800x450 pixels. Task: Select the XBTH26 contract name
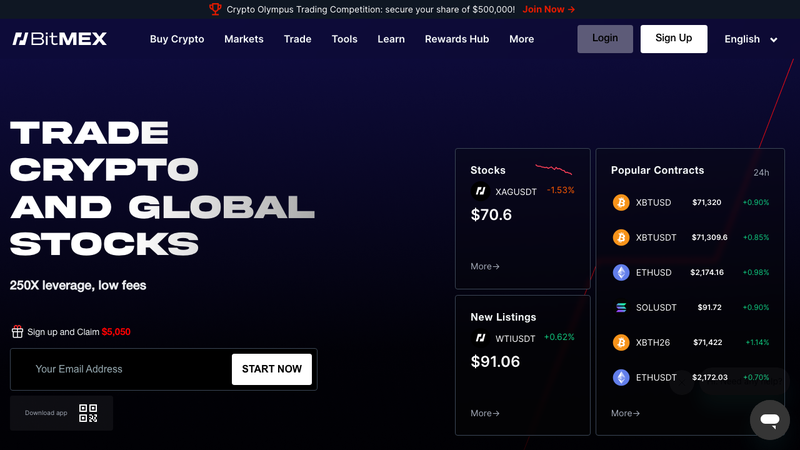tap(653, 342)
